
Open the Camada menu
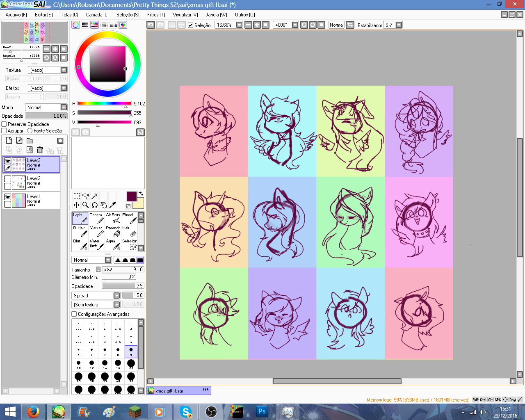point(97,15)
